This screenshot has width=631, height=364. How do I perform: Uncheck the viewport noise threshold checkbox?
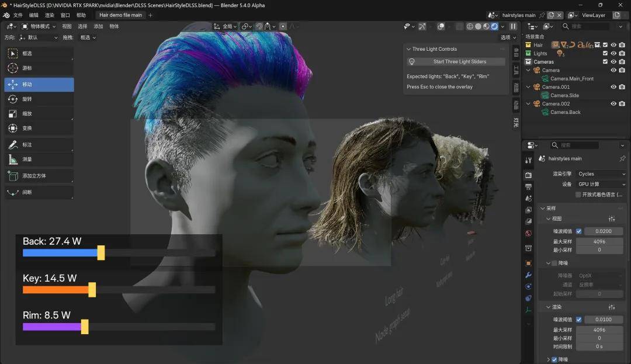pos(578,231)
